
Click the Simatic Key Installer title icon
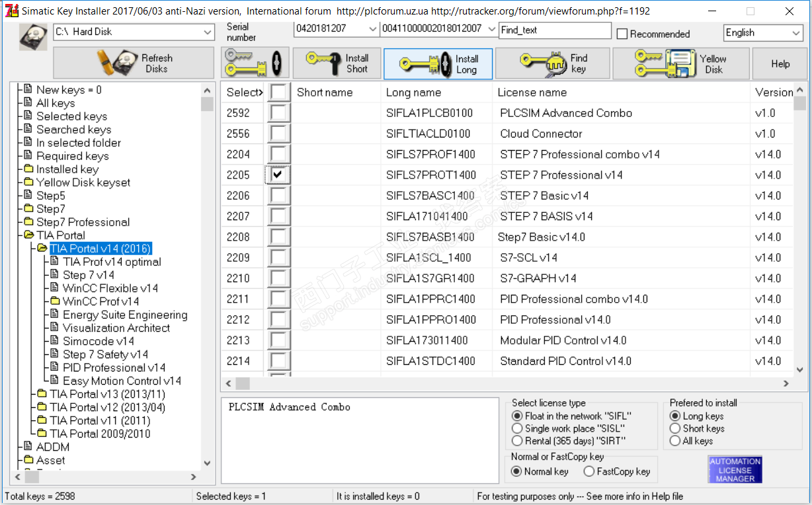11,11
